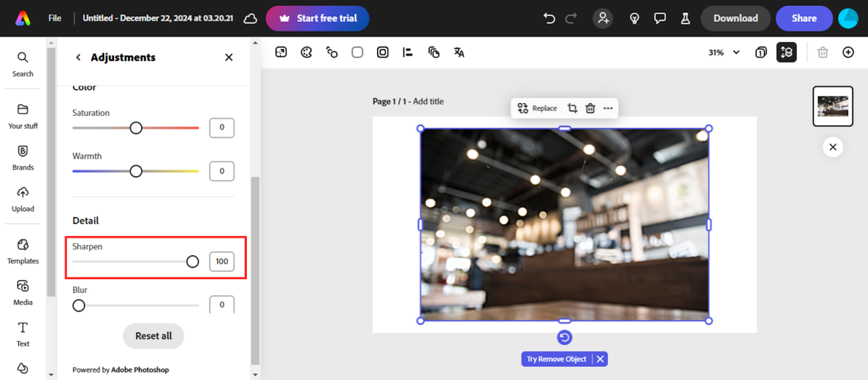
Task: Open Your stuff in the sidebar
Action: click(23, 116)
